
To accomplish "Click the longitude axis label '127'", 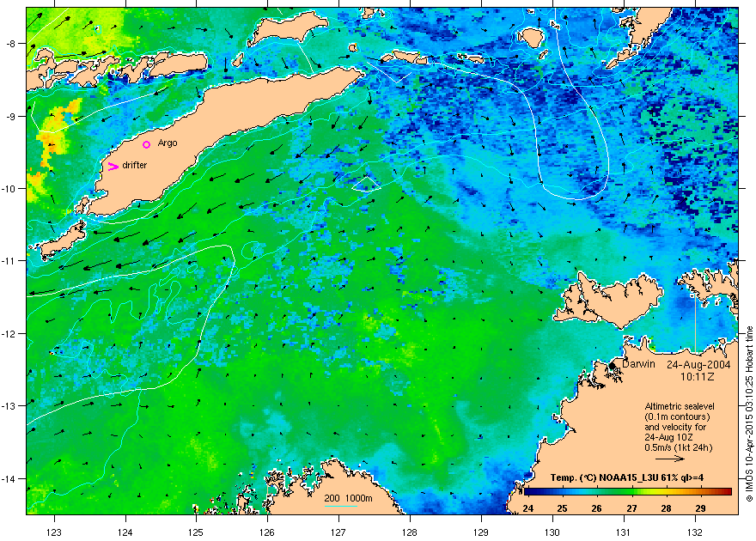I will pyautogui.click(x=338, y=532).
